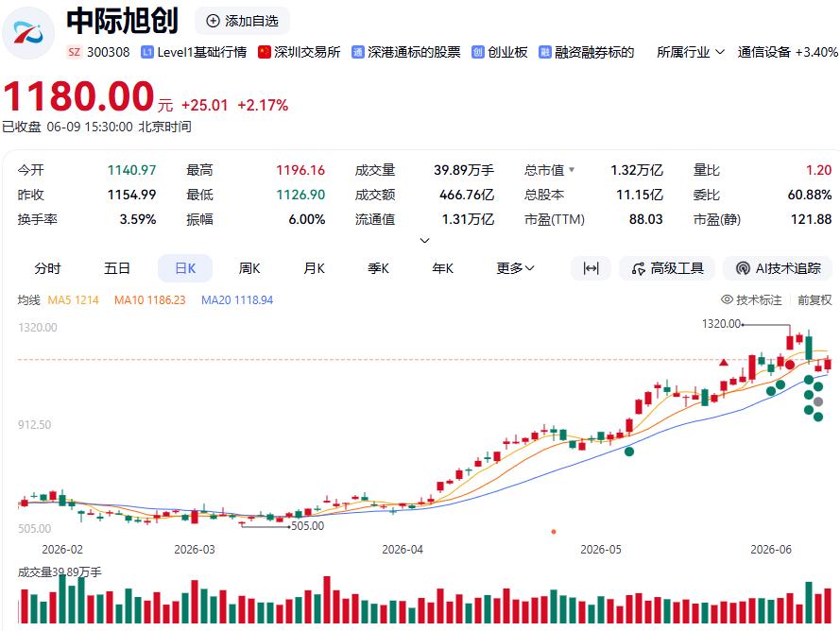Click the MA5 1214 indicator label
This screenshot has width=840, height=631.
74,300
